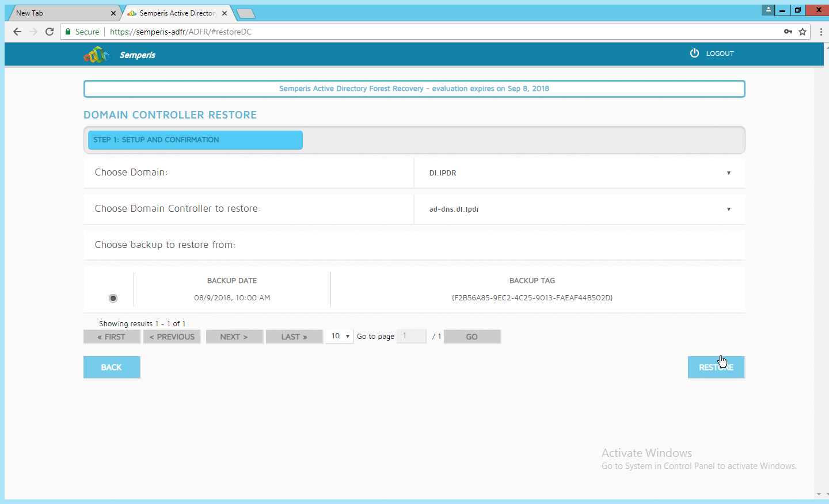Click the Semperis brand name text
Image resolution: width=829 pixels, height=504 pixels.
pos(138,55)
